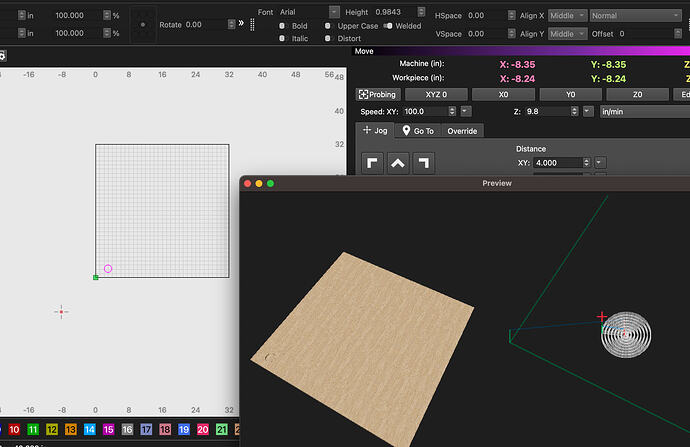This screenshot has width=690, height=447.
Task: Click the Z speed 9.8 field
Action: click(547, 111)
